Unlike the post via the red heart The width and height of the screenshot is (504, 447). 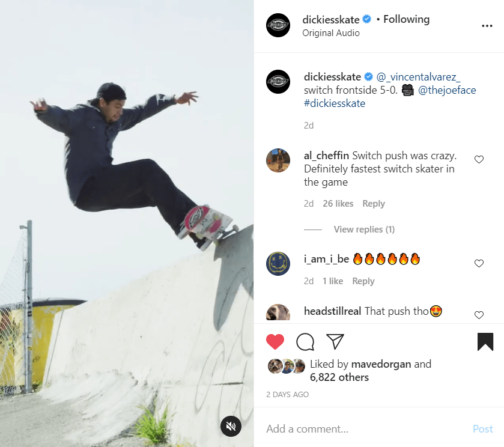[275, 341]
